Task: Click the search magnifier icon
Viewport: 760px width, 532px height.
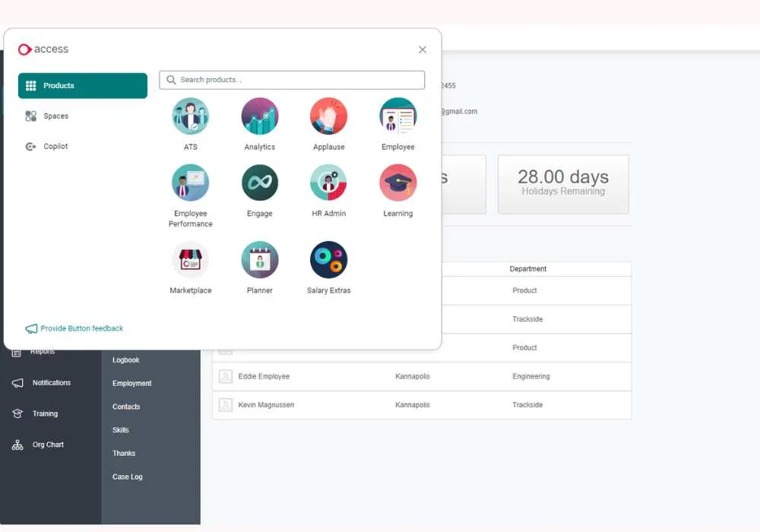Action: tap(171, 80)
